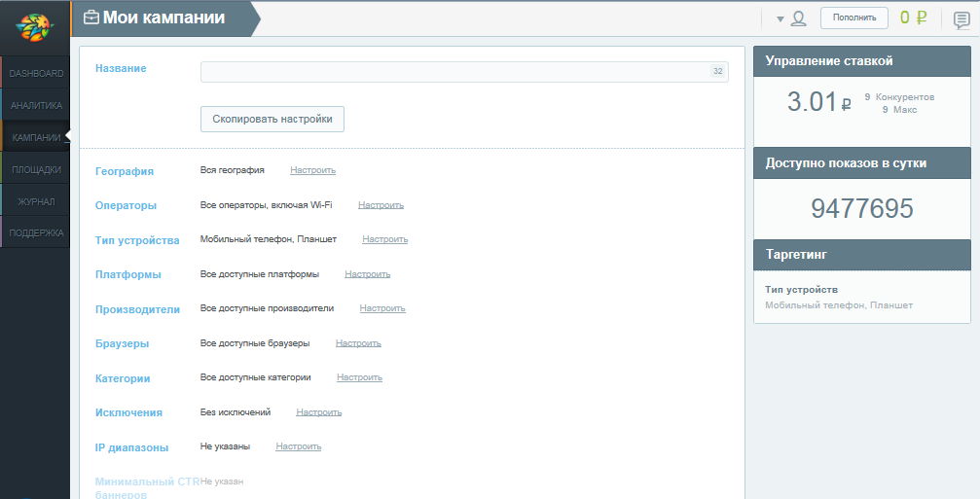Open the user profile icon
The height and width of the screenshot is (499, 980).
coord(798,18)
